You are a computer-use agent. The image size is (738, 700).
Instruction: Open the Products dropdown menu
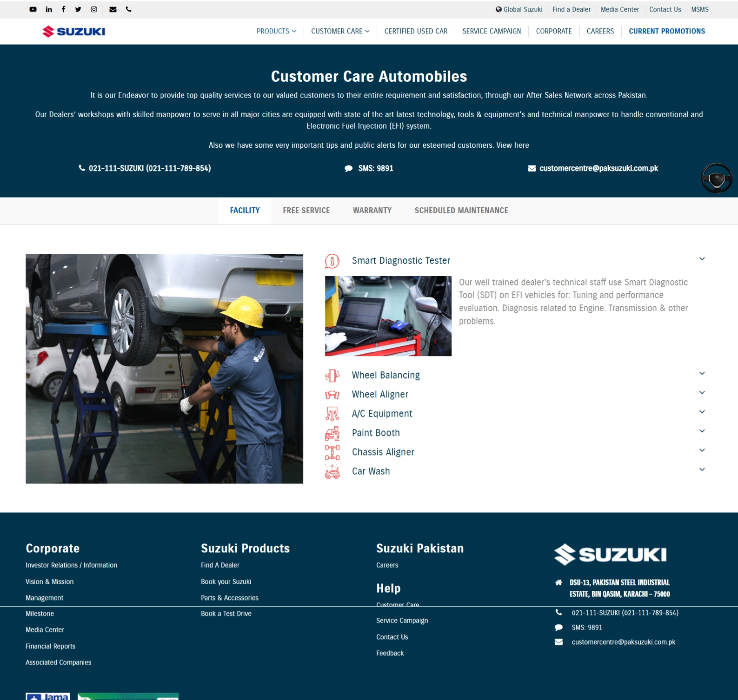pos(276,31)
